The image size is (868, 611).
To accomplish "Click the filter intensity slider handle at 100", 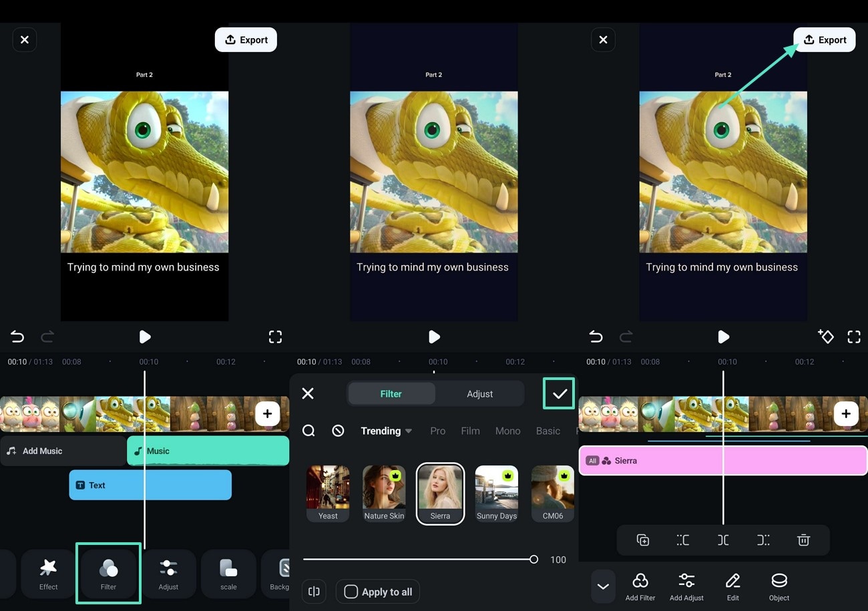I will tap(533, 560).
